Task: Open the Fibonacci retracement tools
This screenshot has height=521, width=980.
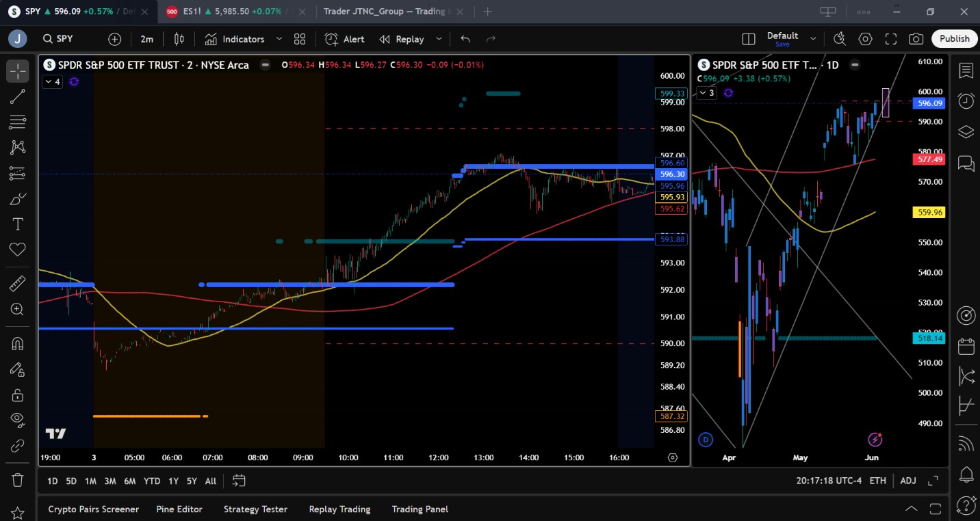Action: (x=18, y=122)
